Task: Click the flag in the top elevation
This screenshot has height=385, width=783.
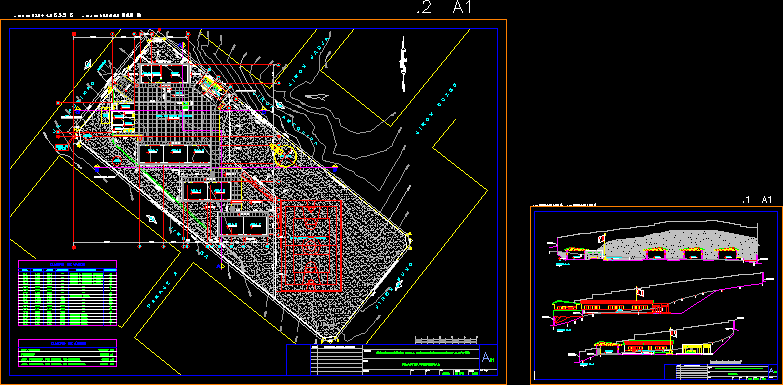Action: click(602, 240)
